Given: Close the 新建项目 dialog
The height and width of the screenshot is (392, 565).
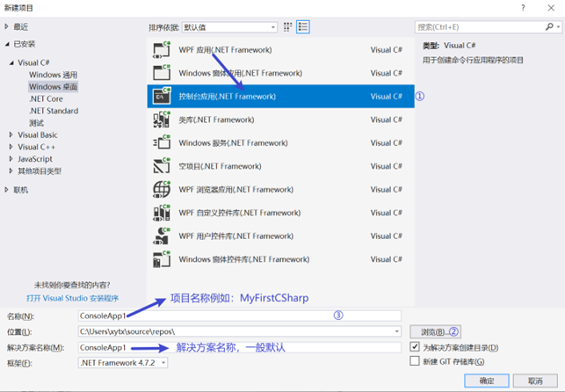Looking at the screenshot, I should coord(551,8).
